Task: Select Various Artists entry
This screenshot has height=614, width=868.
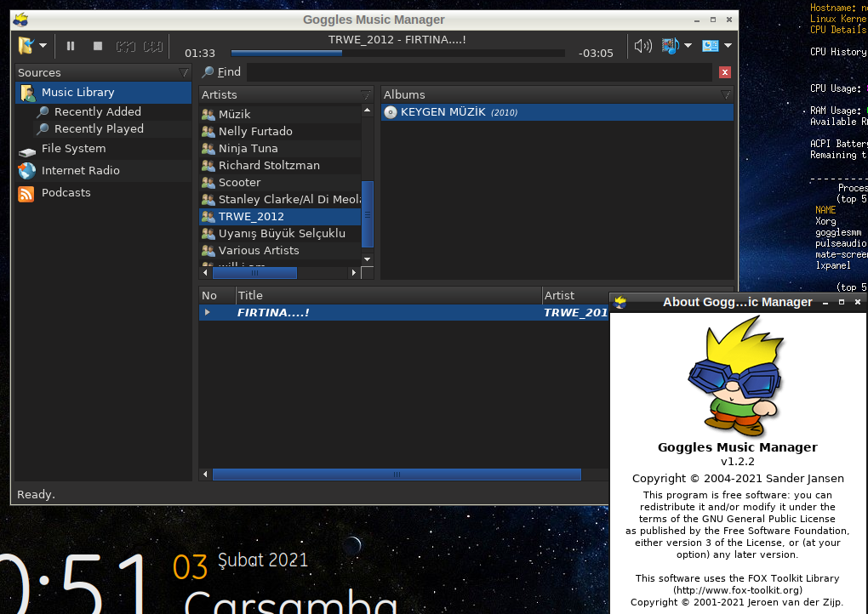Action: (280, 251)
